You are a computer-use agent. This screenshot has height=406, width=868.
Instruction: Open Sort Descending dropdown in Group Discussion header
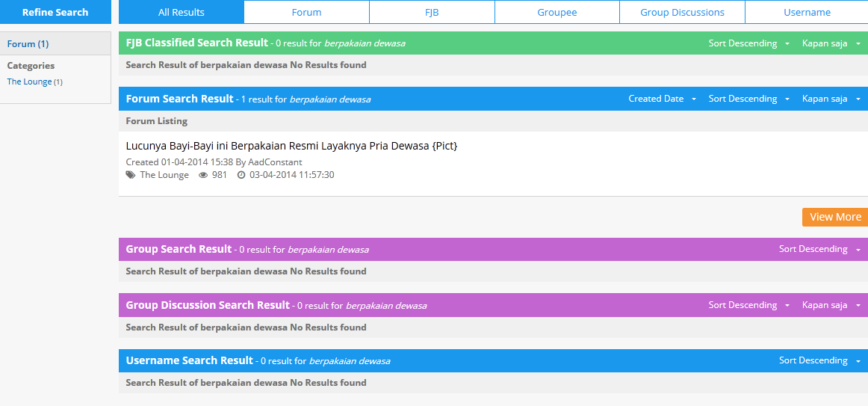749,305
